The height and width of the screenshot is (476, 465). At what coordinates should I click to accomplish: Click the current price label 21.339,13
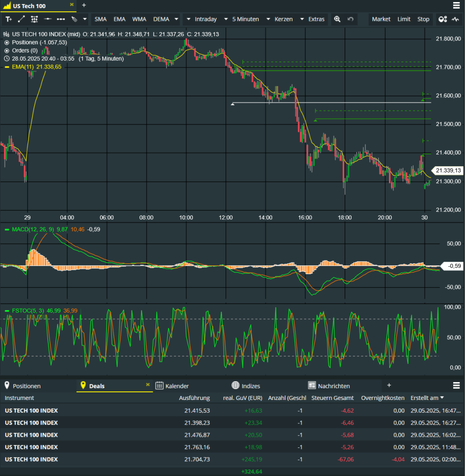point(448,170)
